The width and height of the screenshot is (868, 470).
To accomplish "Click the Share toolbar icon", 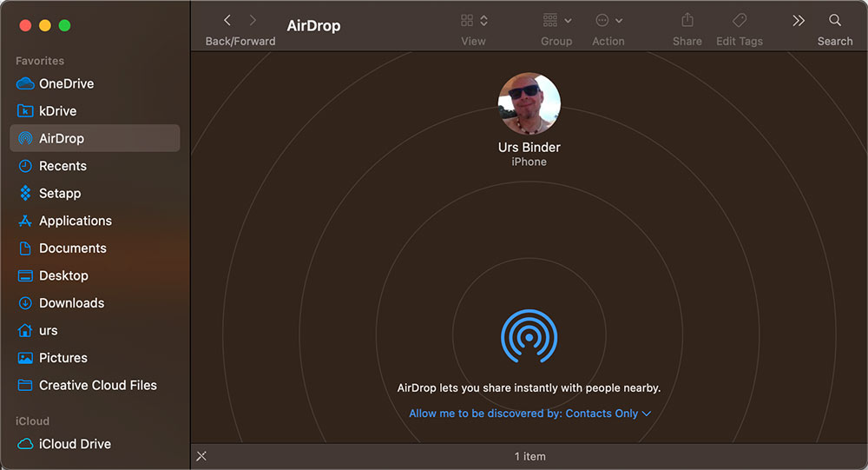I will [x=687, y=21].
